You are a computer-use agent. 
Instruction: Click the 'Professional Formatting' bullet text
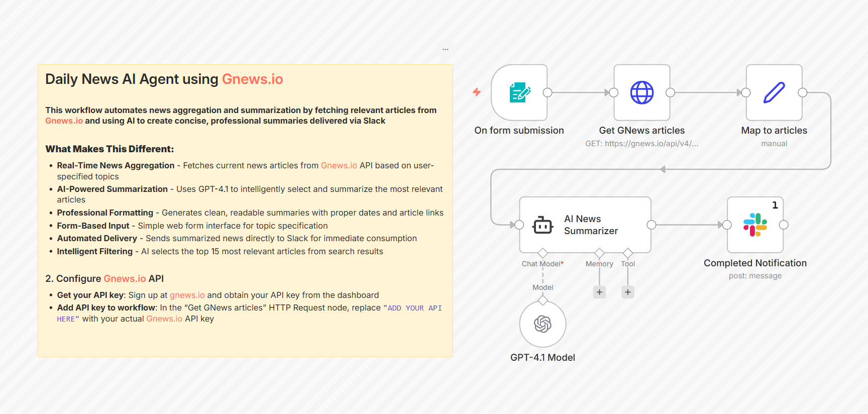point(105,213)
